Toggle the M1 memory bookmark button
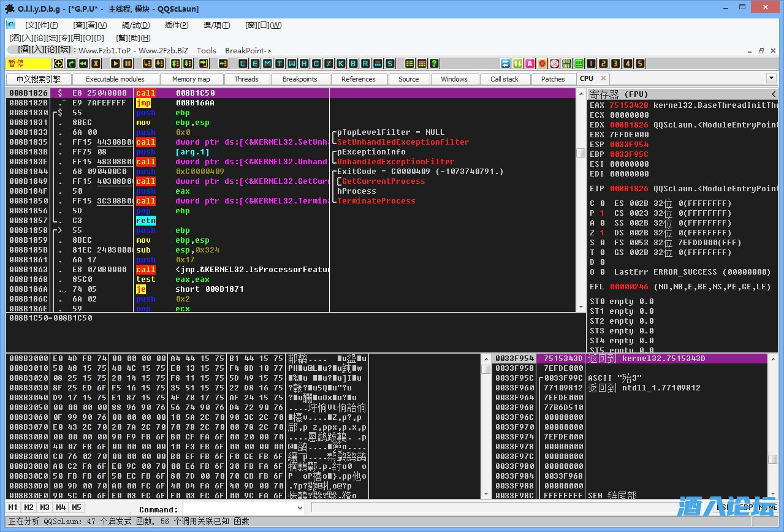The width and height of the screenshot is (784, 532). [x=12, y=507]
